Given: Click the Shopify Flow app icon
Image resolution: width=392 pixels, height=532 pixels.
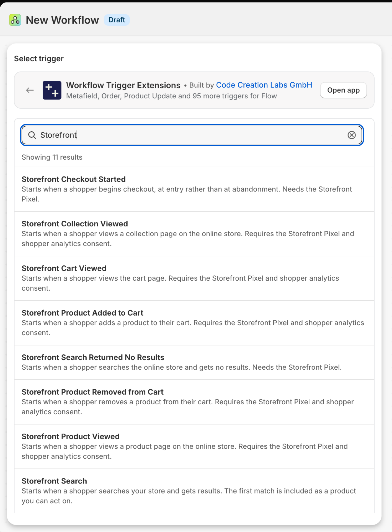Looking at the screenshot, I should [15, 20].
